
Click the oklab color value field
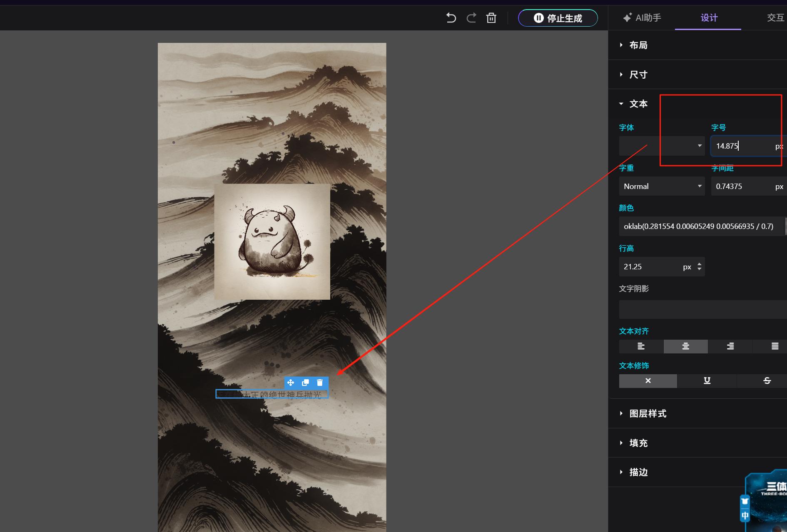[x=702, y=226]
